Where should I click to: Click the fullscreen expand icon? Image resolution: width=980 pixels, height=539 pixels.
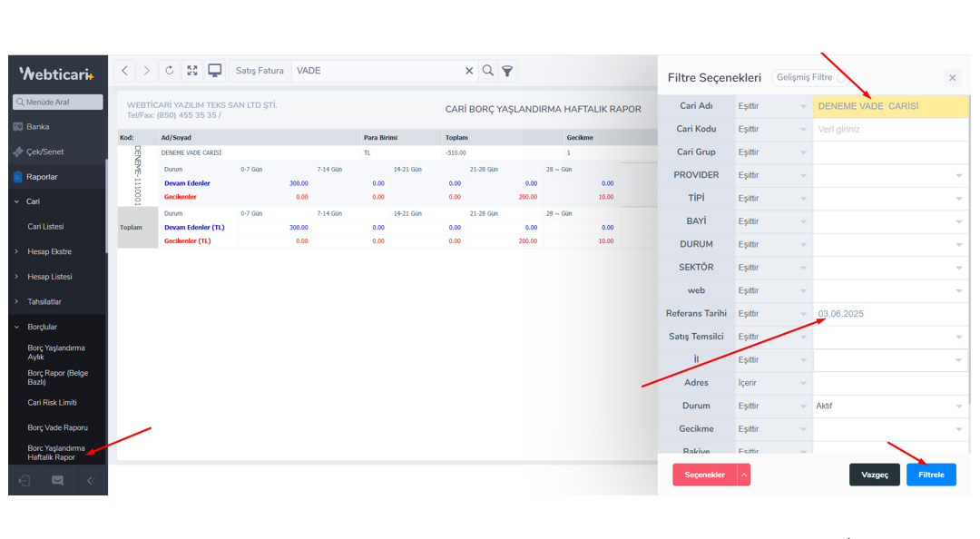pos(192,71)
